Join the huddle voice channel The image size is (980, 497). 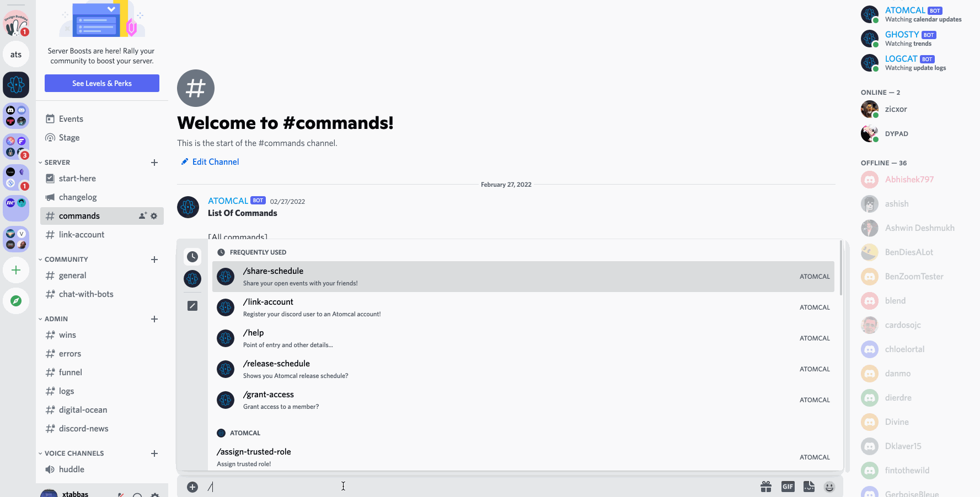[102, 469]
